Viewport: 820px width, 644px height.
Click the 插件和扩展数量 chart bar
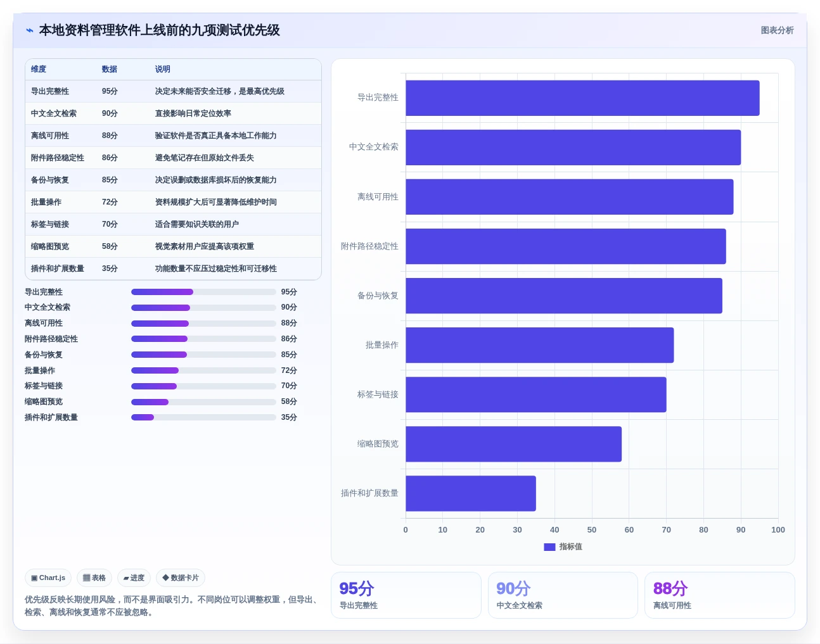(x=471, y=493)
